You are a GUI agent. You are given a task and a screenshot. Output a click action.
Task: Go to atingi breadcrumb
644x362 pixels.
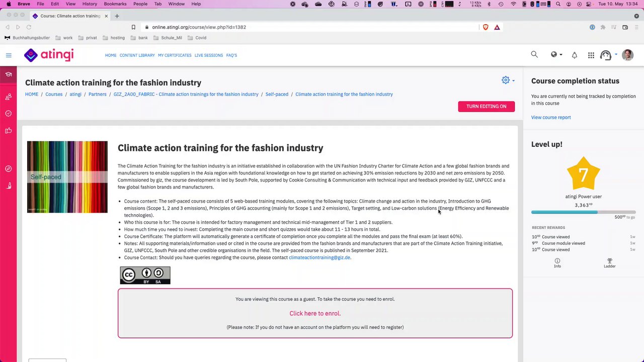pyautogui.click(x=75, y=94)
